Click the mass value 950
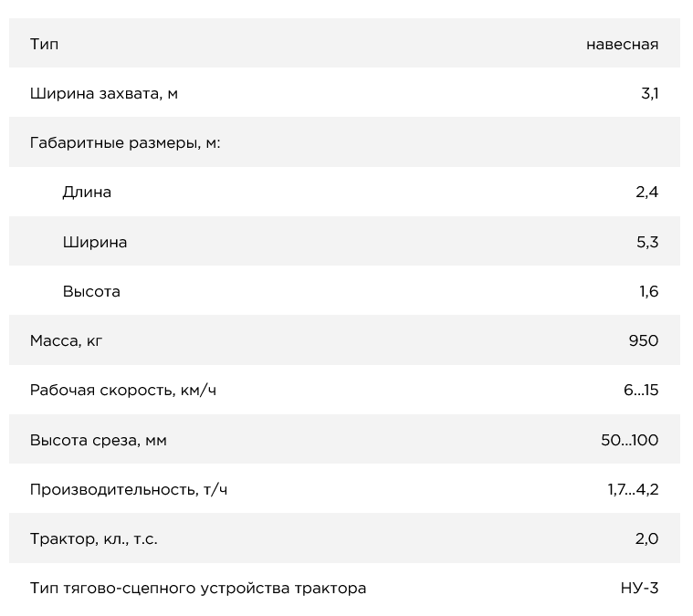The width and height of the screenshot is (693, 616). [x=643, y=340]
